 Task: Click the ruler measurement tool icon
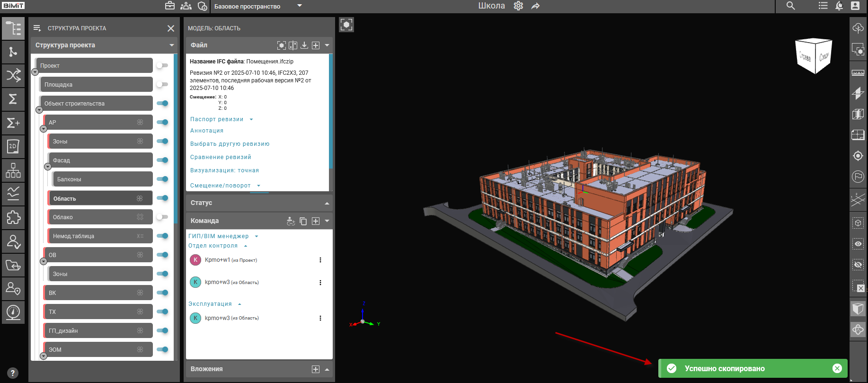pos(858,73)
